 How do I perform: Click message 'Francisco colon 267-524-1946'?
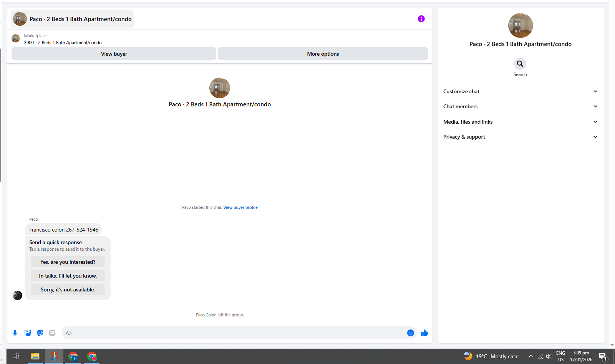click(x=64, y=230)
